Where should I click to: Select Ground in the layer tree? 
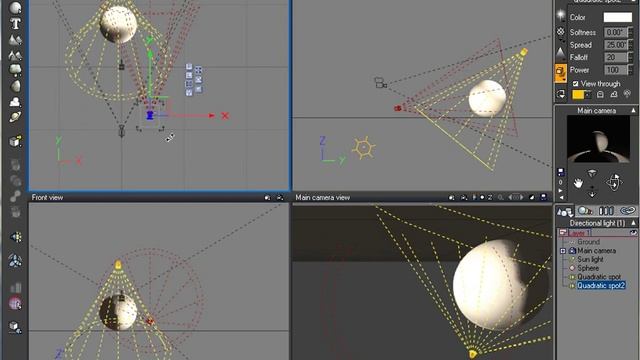click(588, 242)
